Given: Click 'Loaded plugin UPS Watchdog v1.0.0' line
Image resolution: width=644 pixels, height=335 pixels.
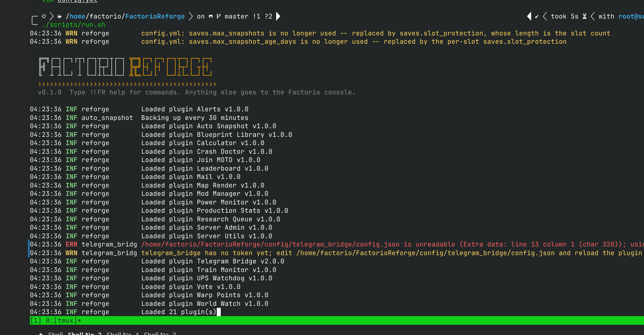Looking at the screenshot, I should 206,278.
